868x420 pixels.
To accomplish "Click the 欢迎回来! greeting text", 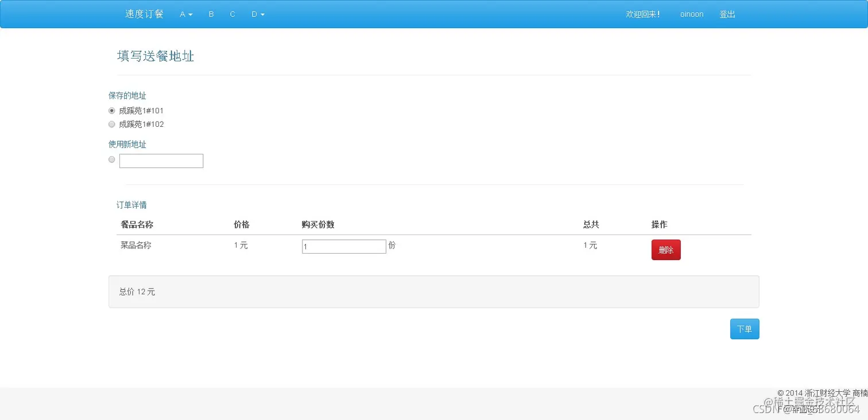I will (643, 14).
